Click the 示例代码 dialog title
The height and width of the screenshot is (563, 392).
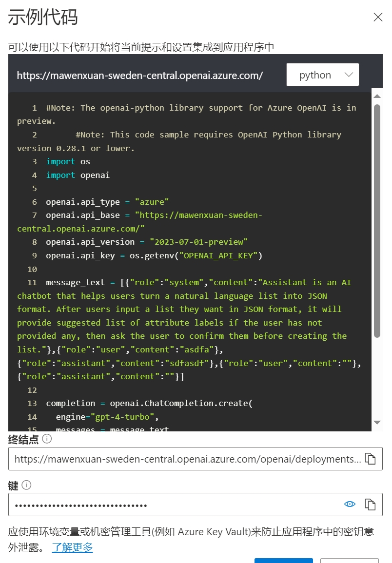pos(43,17)
